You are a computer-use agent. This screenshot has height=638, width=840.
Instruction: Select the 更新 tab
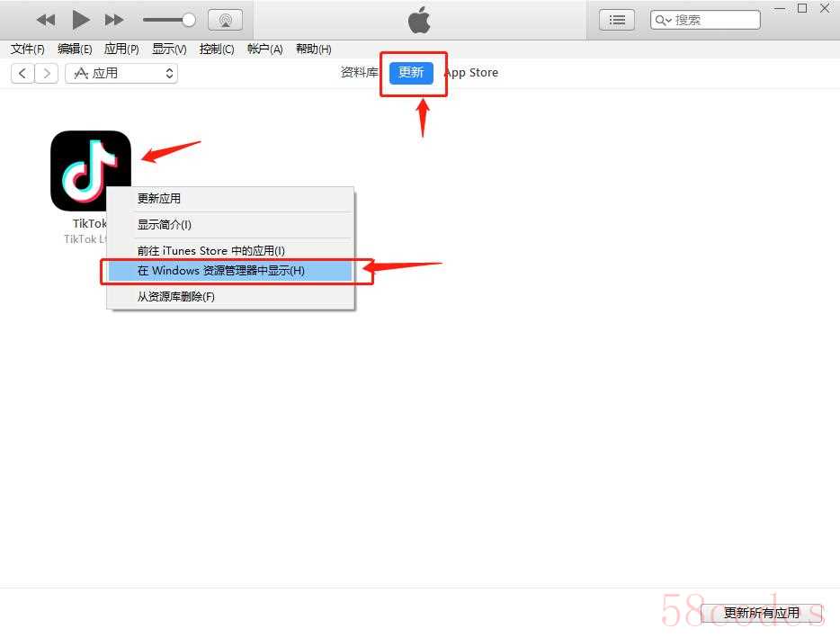click(x=411, y=73)
